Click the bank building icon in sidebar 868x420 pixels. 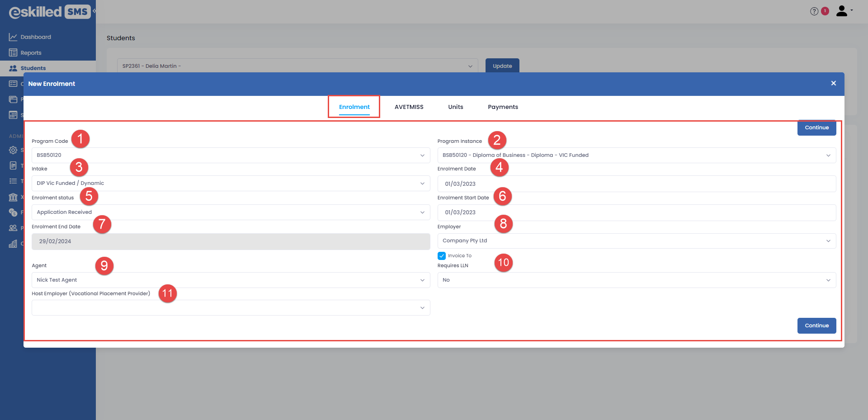tap(13, 197)
